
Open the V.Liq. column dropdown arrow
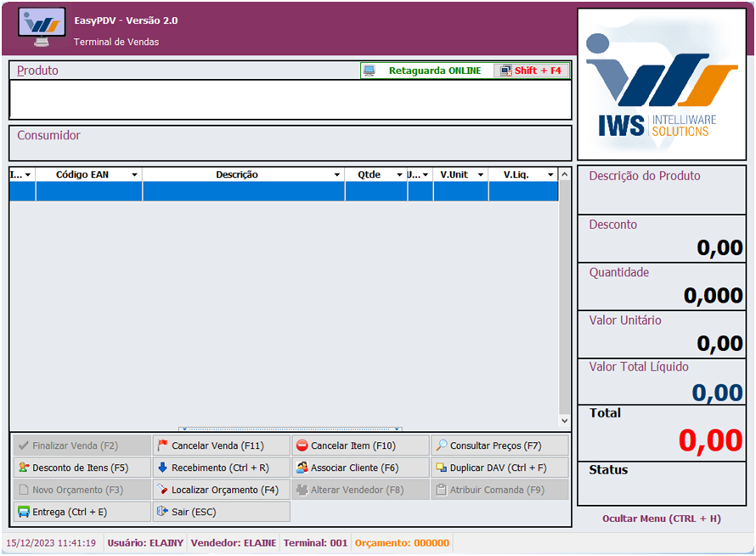550,175
